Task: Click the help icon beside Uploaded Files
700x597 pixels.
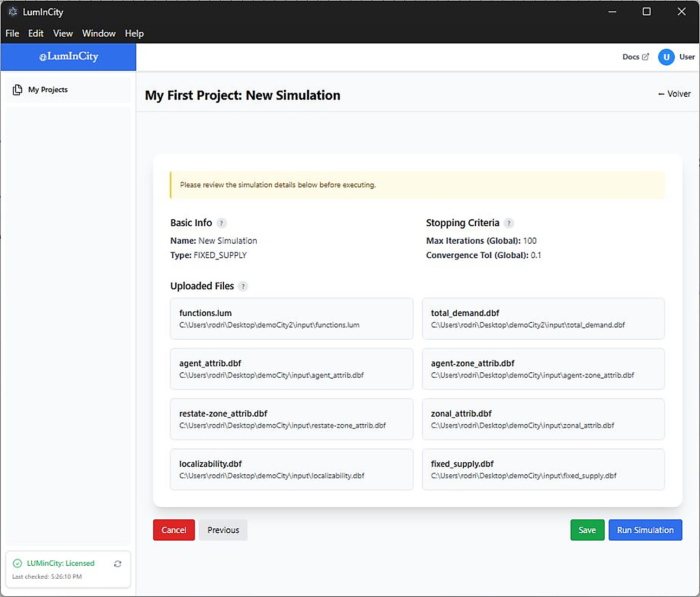Action: [x=243, y=286]
